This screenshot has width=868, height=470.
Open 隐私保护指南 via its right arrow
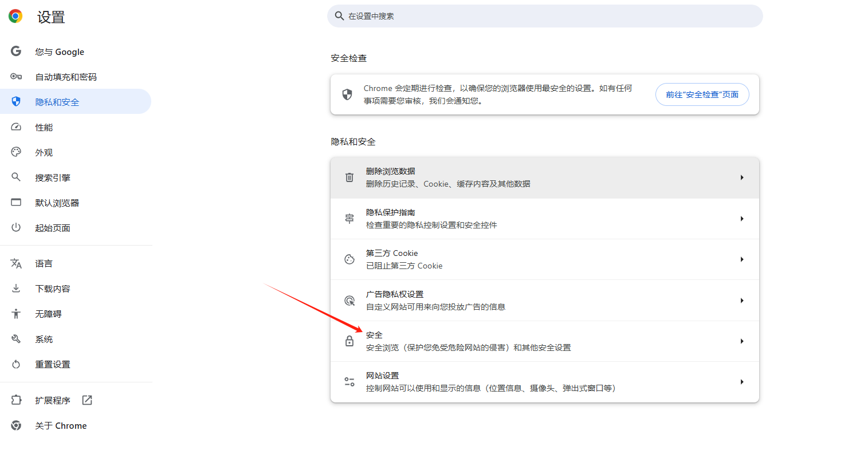point(742,219)
